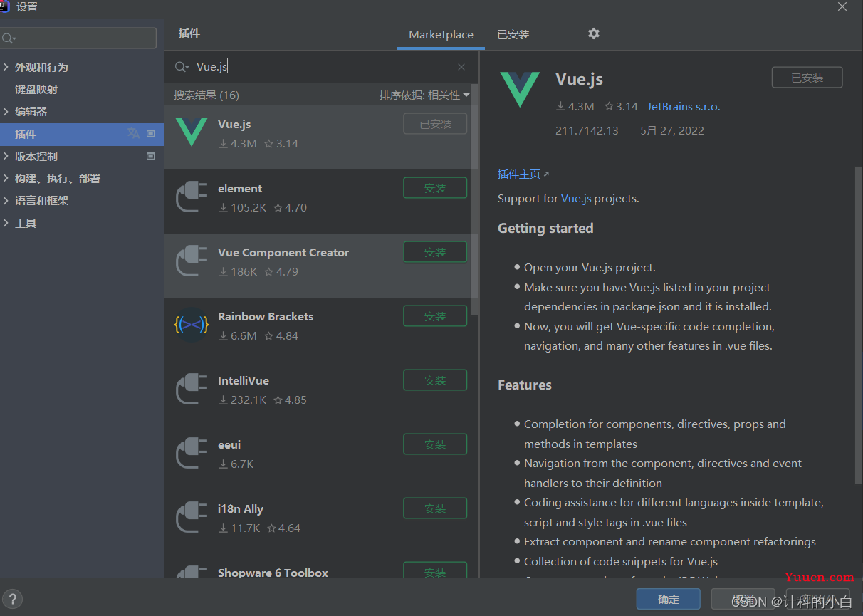863x616 pixels.
Task: Expand the 编辑器 tree node
Action: point(6,111)
